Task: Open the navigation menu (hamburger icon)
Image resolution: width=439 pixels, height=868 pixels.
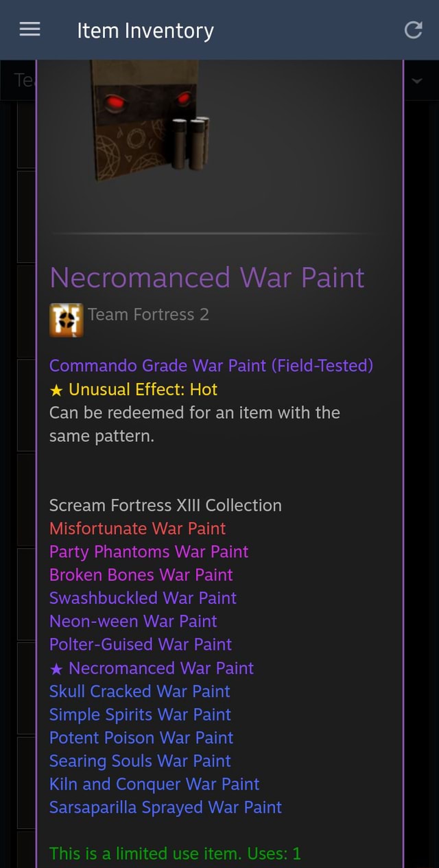Action: pyautogui.click(x=29, y=30)
